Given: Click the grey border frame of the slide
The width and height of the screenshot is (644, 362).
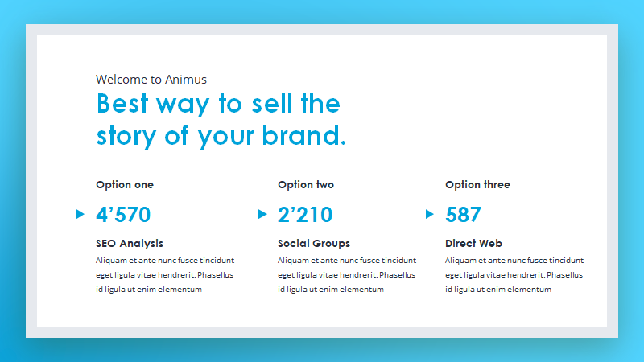Looking at the screenshot, I should pos(322,30).
